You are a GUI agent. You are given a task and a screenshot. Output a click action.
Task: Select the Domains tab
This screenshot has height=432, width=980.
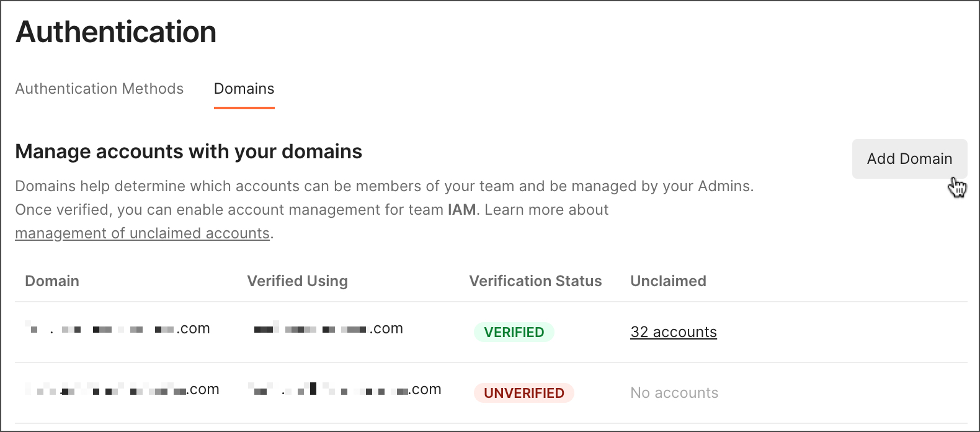244,89
